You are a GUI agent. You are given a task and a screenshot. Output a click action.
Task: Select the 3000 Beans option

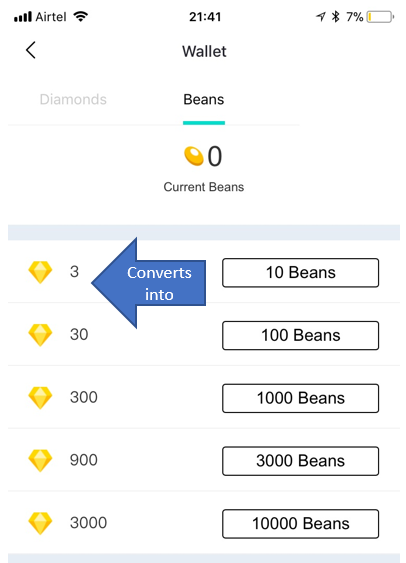click(300, 461)
